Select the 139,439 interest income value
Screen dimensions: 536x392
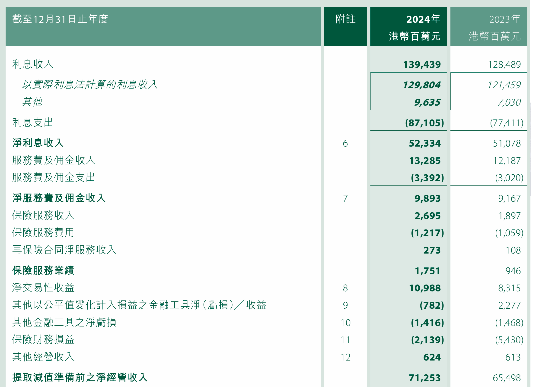point(422,65)
